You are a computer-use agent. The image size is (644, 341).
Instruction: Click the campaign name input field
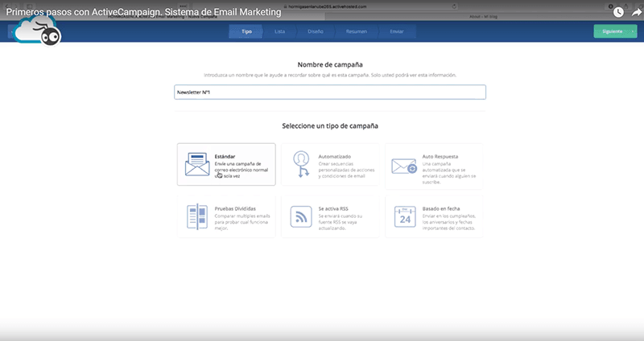[330, 92]
